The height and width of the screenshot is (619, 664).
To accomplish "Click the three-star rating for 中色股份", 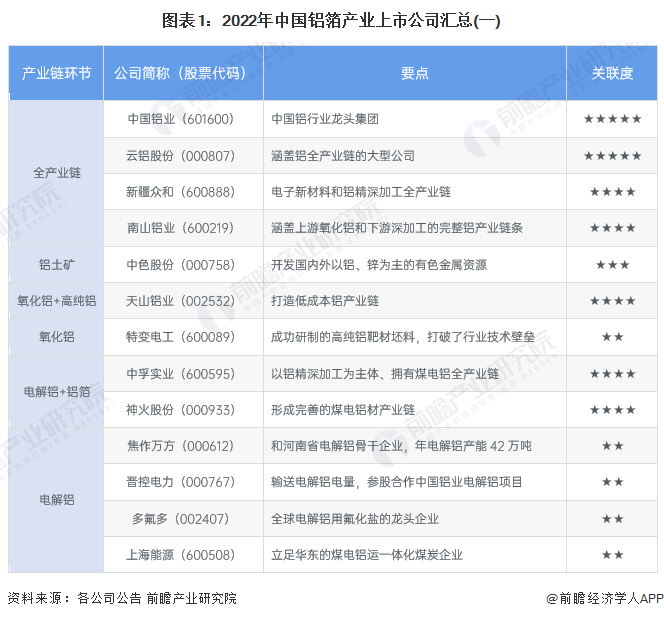I will coord(612,265).
